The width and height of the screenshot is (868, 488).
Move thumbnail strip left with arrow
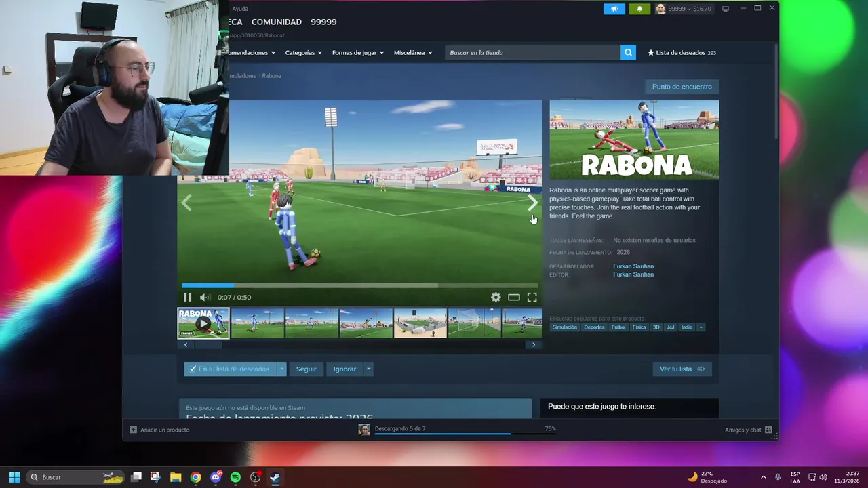click(x=186, y=344)
